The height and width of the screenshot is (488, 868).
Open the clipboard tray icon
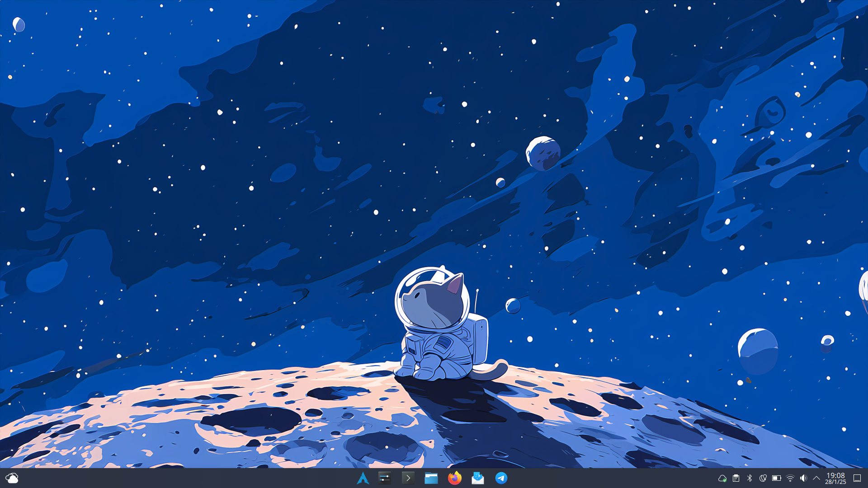[x=736, y=478]
